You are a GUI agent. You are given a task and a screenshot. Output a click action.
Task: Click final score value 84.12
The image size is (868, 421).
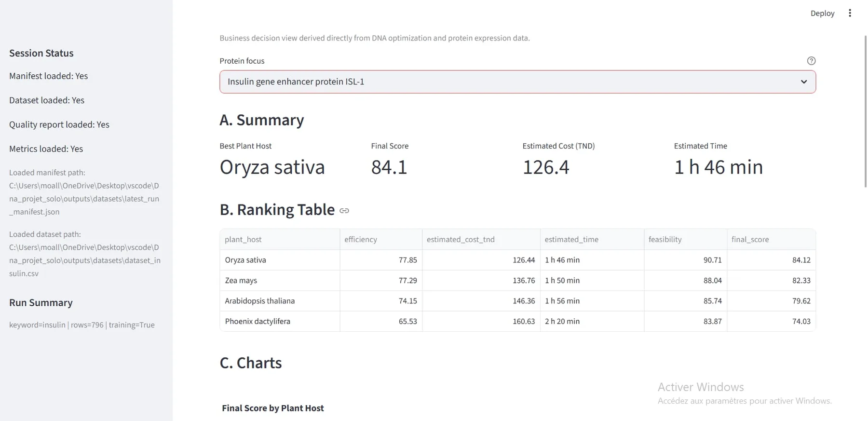772,260
